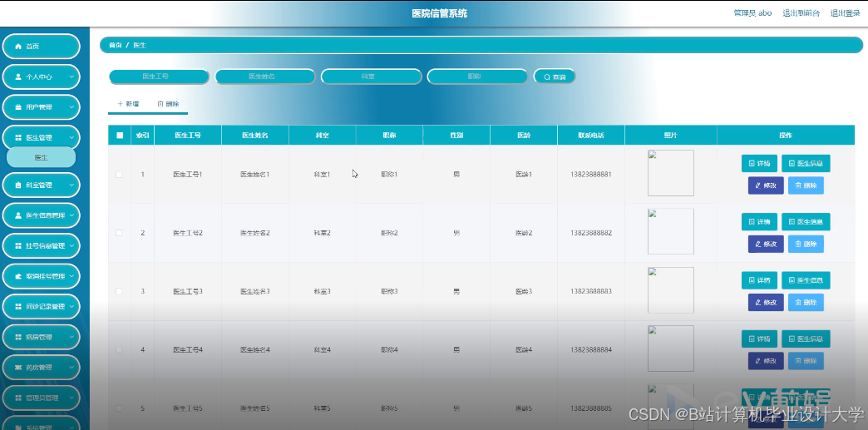868x430 pixels.
Task: Focus the 科室 search field
Action: [372, 77]
